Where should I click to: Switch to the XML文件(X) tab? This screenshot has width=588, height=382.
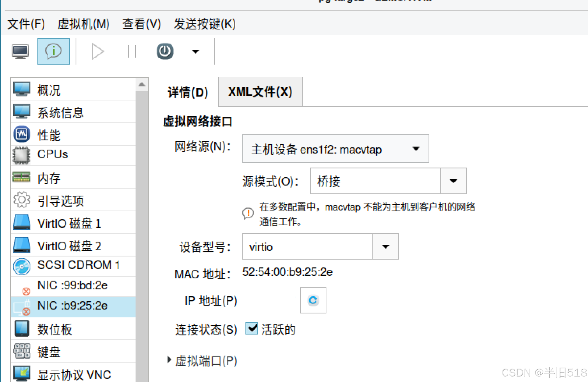point(260,92)
